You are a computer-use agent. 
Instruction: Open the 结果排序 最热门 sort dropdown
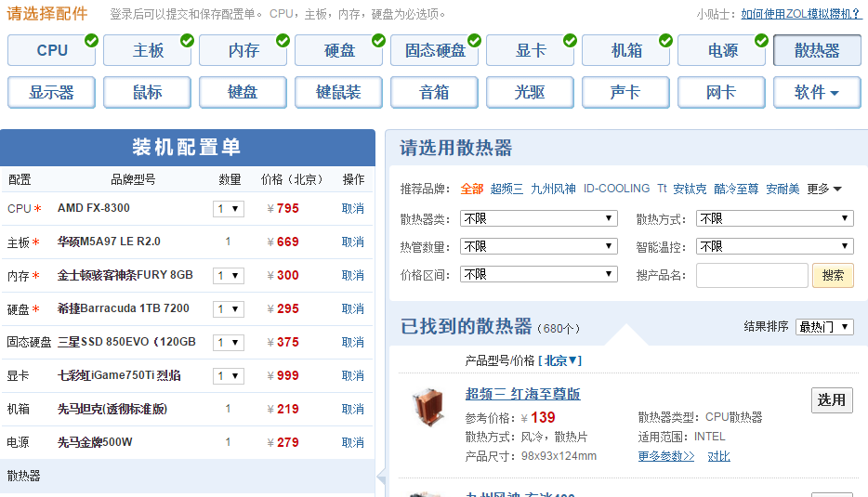click(824, 327)
